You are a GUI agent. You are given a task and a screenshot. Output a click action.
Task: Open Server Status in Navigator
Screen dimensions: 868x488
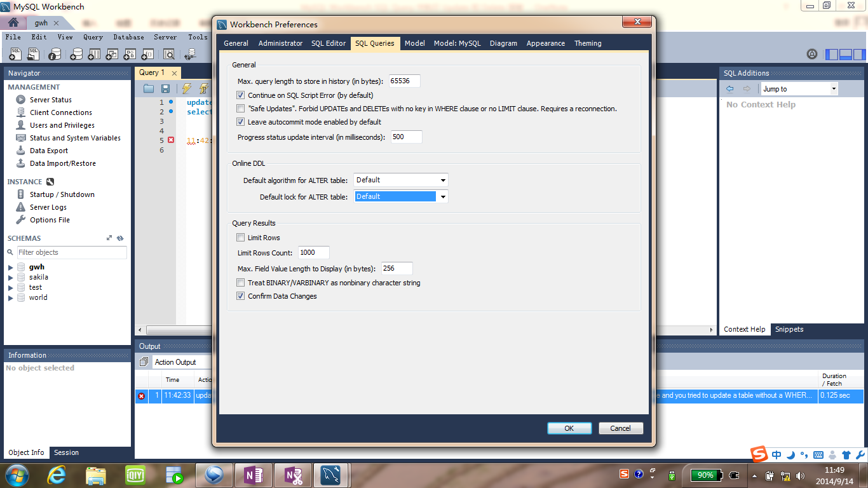51,100
